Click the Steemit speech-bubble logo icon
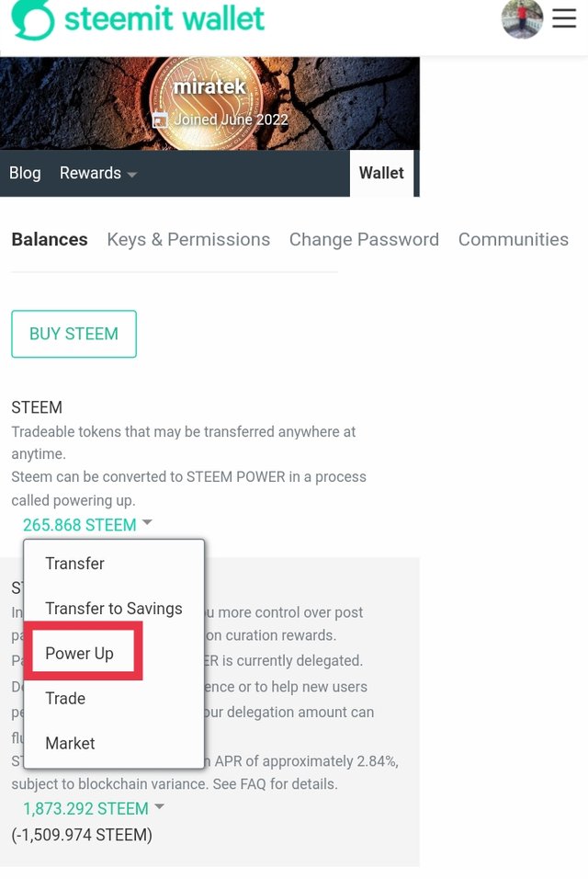Viewport: 588px width, 879px height. point(30,19)
